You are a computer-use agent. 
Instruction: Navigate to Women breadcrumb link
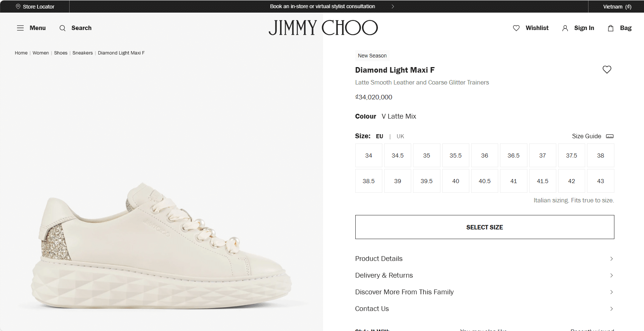coord(41,53)
